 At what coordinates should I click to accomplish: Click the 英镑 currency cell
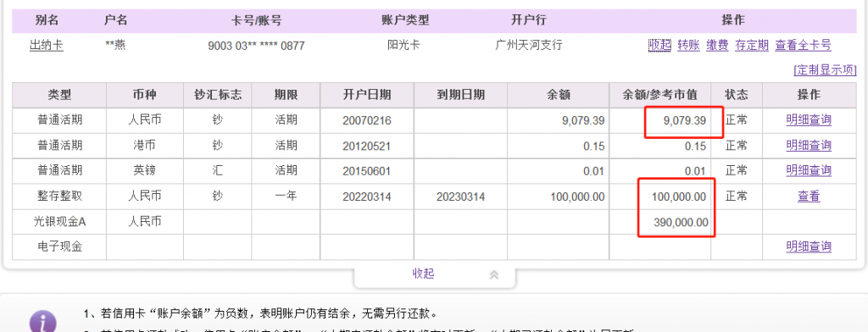(144, 170)
